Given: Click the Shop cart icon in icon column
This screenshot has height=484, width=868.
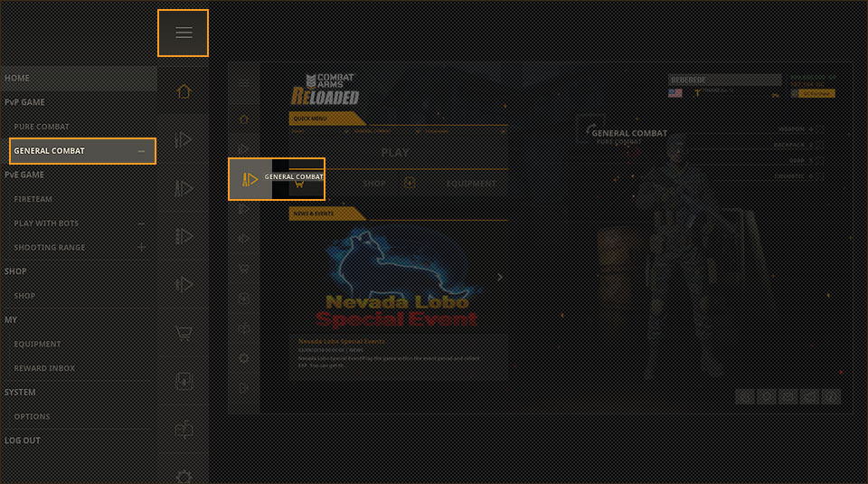Looking at the screenshot, I should pos(184,333).
